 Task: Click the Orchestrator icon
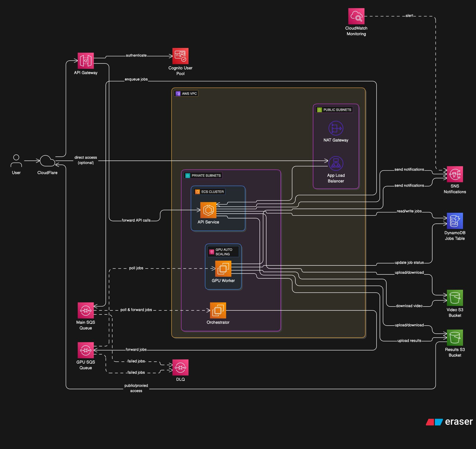[x=218, y=310]
